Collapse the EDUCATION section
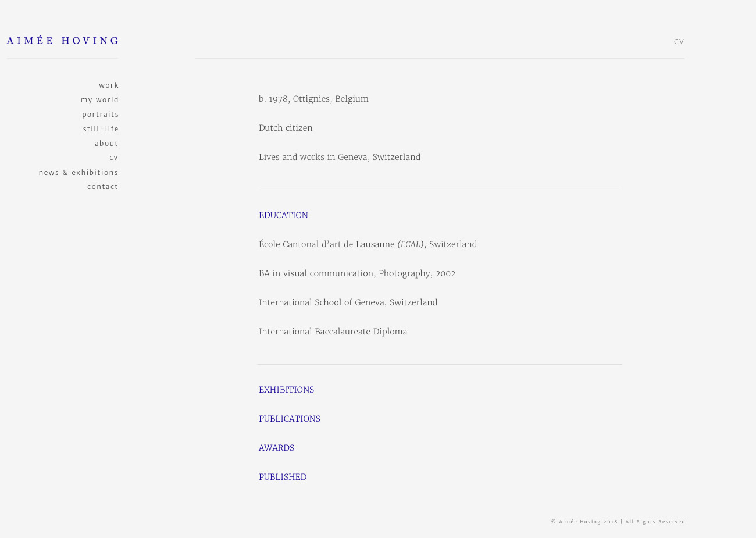Screen dimensions: 756x538 tap(283, 215)
